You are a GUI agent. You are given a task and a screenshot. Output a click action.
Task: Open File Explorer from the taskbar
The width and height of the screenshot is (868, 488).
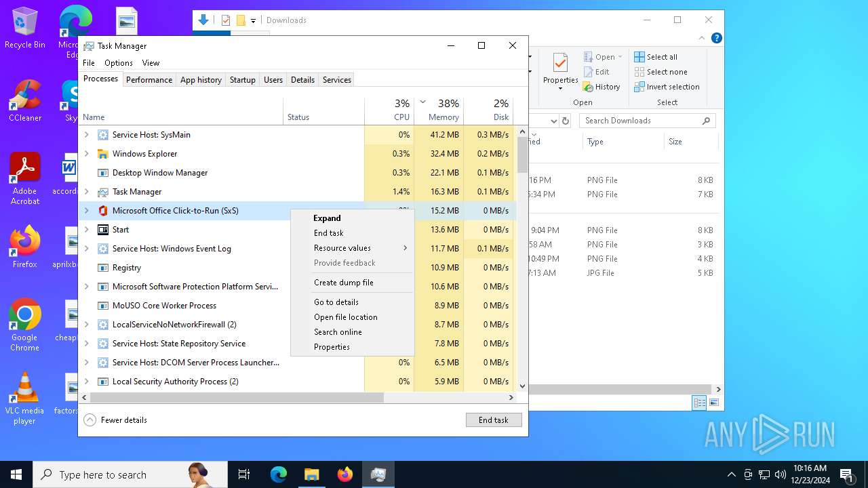312,474
